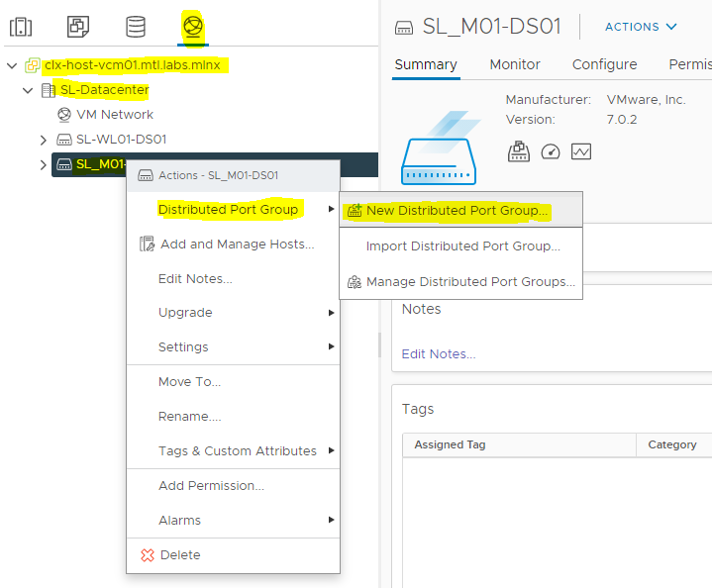
Task: Open the Hosts and Clusters inventory icon
Action: click(21, 27)
